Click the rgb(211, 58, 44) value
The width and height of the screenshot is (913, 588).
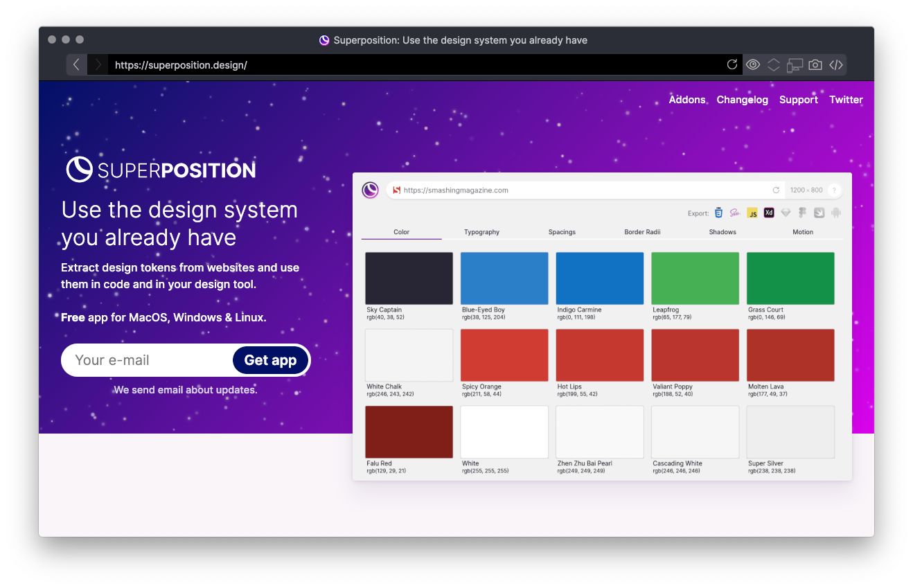click(481, 394)
